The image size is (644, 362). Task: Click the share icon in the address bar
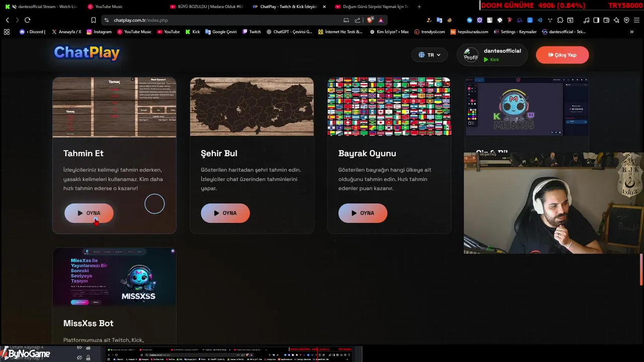357,20
